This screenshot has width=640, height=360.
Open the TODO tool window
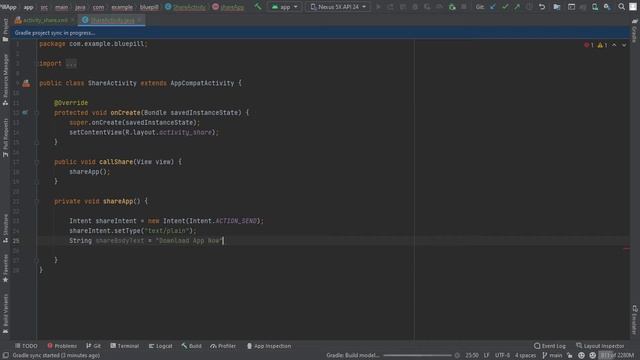[x=26, y=346]
